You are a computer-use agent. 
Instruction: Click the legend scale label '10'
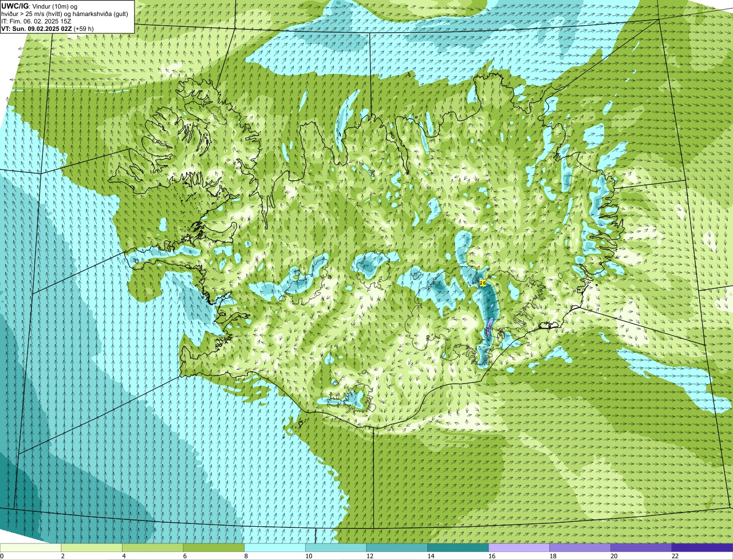click(309, 556)
